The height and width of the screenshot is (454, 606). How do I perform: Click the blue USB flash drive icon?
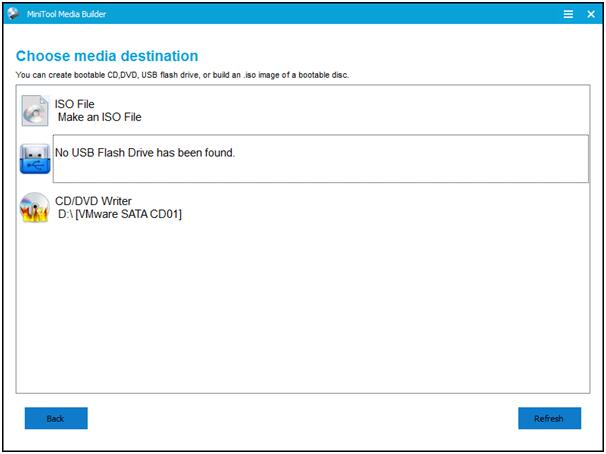[x=35, y=158]
